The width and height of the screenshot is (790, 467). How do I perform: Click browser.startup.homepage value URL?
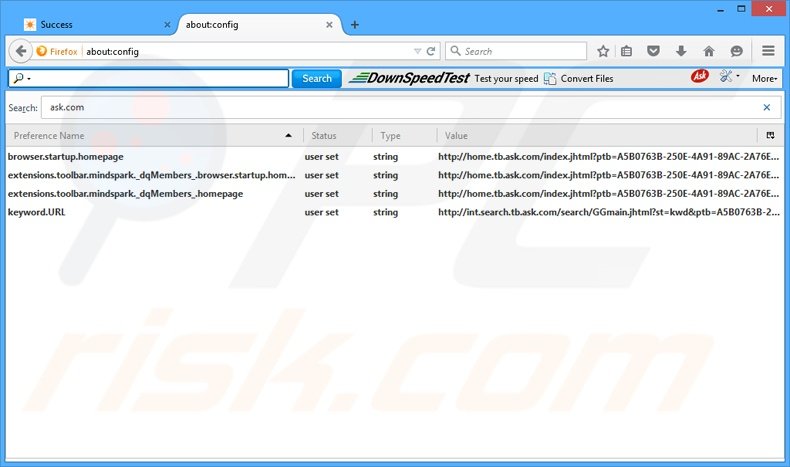pos(609,157)
